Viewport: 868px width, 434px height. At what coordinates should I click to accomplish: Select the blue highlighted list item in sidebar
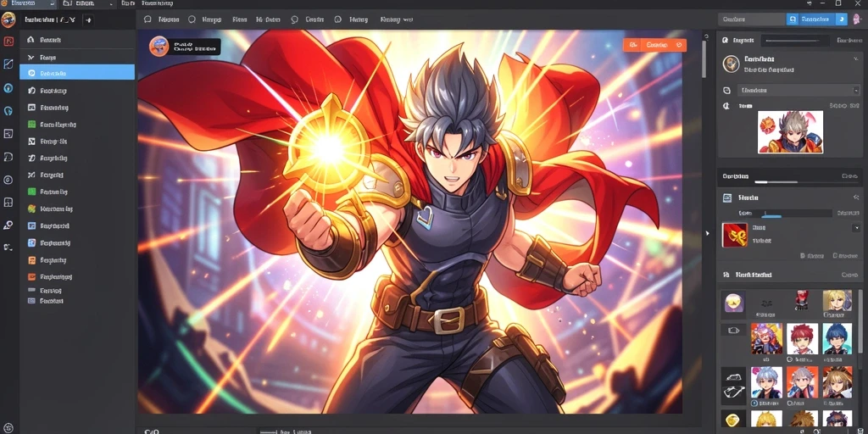point(77,72)
